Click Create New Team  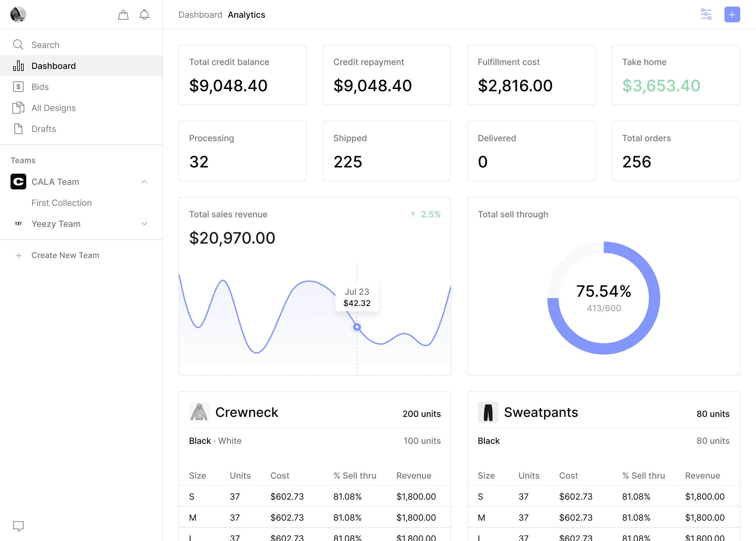click(x=65, y=255)
